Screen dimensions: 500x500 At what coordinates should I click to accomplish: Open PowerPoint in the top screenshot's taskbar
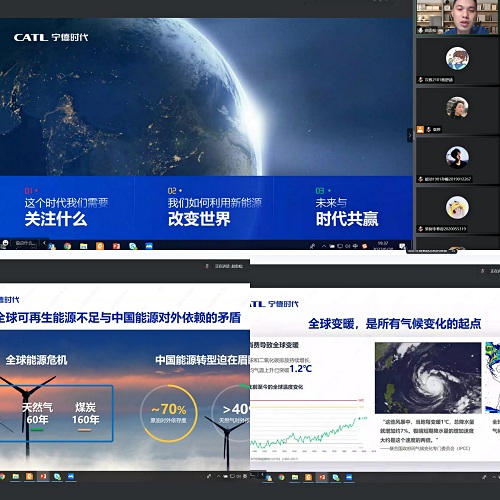coord(116,246)
